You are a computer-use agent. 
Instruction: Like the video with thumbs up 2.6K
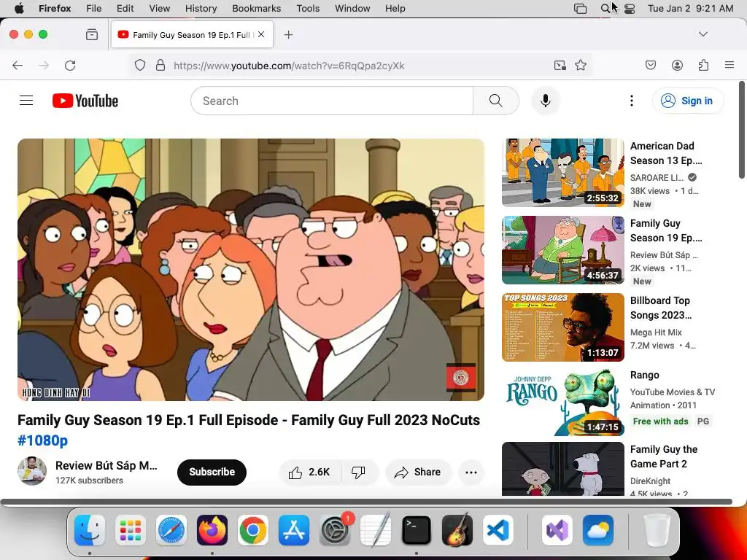(309, 472)
